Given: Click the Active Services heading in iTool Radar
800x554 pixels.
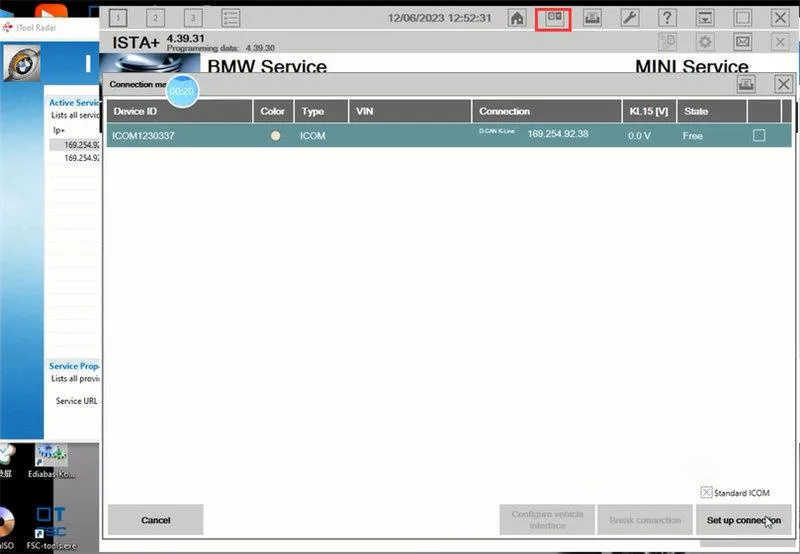Looking at the screenshot, I should (x=74, y=103).
